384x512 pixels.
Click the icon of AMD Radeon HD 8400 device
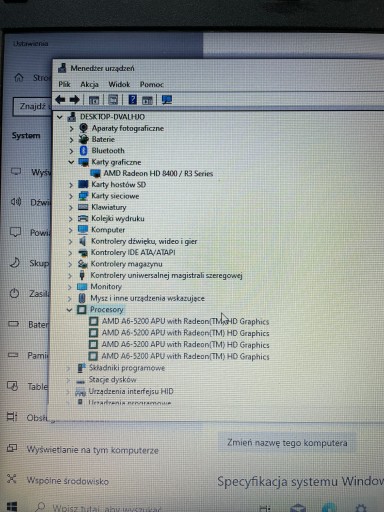tap(95, 173)
